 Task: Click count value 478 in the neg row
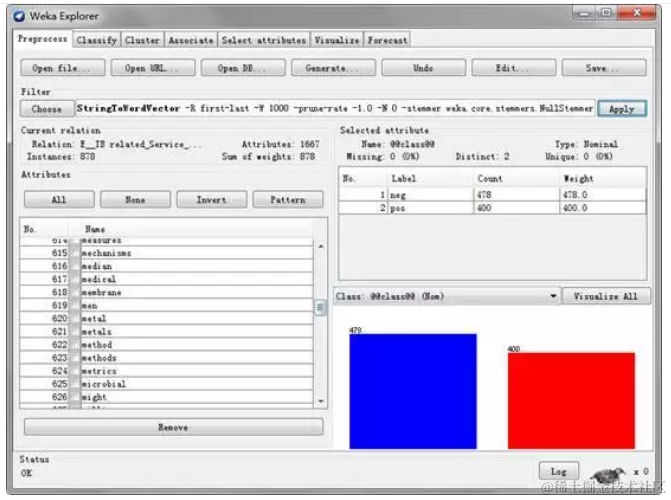[484, 195]
